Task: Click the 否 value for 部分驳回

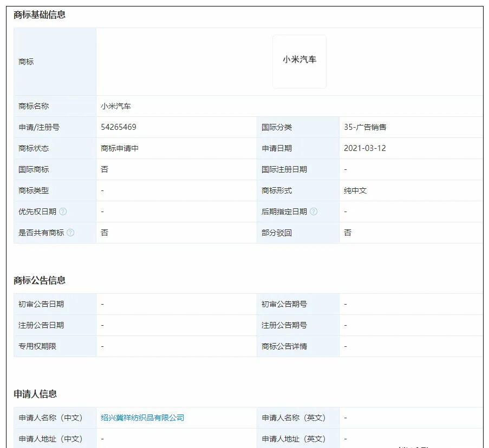Action: (x=348, y=233)
